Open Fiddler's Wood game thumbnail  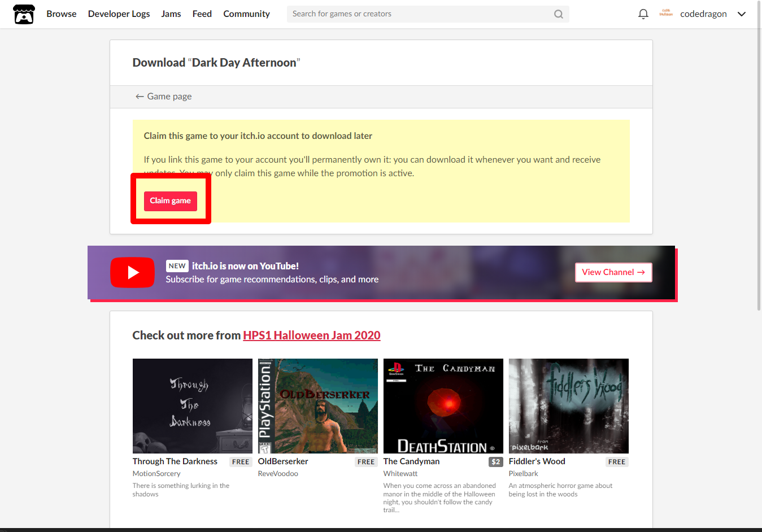tap(568, 406)
